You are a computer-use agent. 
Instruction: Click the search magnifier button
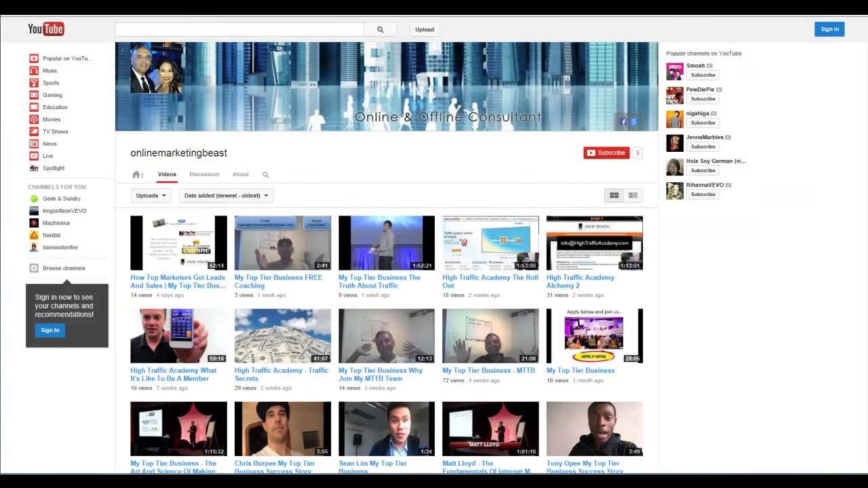click(x=380, y=29)
